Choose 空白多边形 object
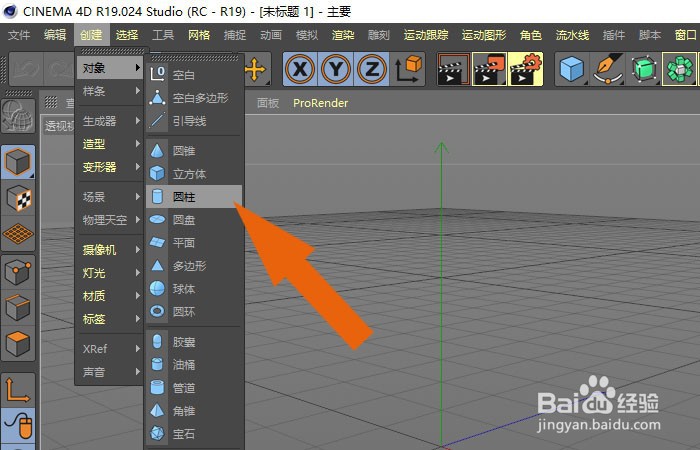 coord(194,98)
